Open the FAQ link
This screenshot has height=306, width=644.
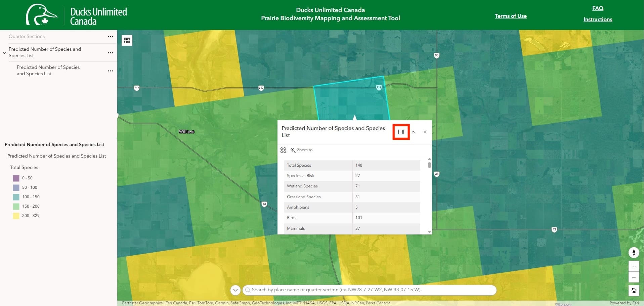(598, 8)
